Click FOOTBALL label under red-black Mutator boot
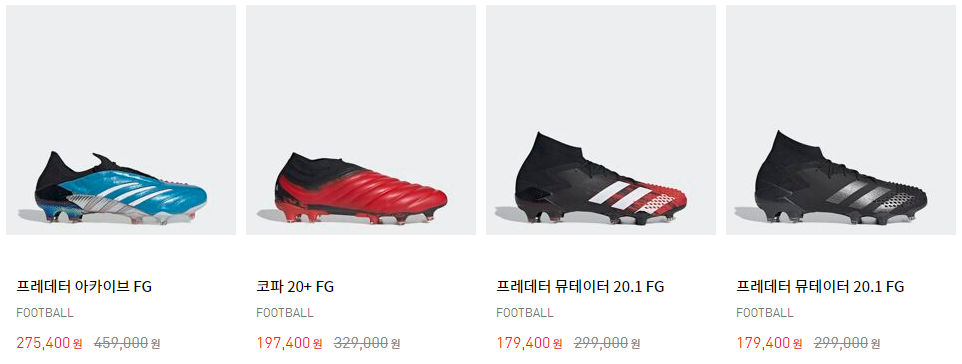The width and height of the screenshot is (962, 364). [x=525, y=313]
